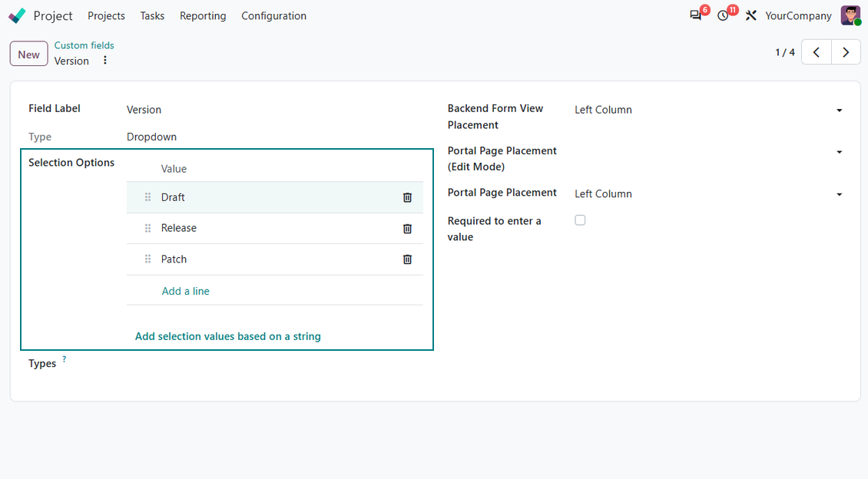Image resolution: width=868 pixels, height=479 pixels.
Task: Click the Project app logo icon
Action: [x=17, y=15]
